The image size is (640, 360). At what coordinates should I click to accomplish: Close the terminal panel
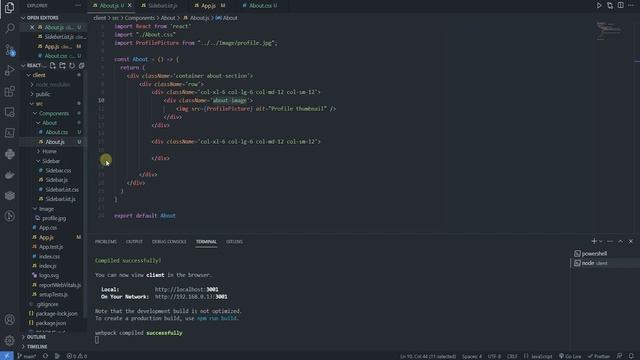click(631, 241)
